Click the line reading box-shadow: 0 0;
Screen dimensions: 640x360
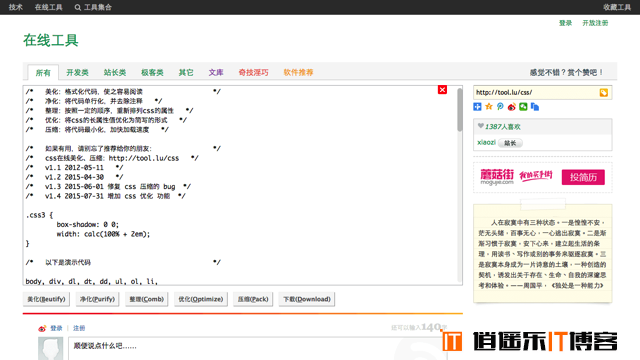coord(88,224)
